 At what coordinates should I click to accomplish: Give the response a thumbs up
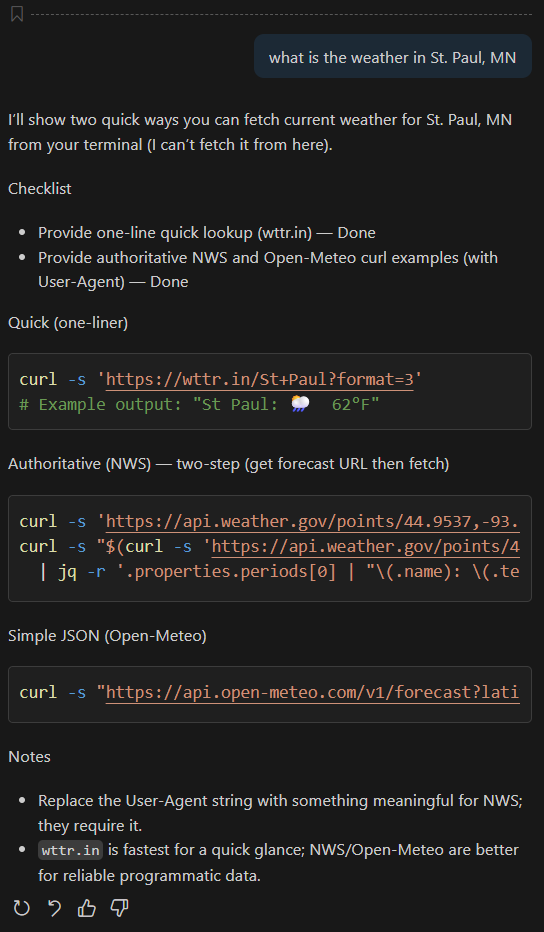tap(87, 908)
